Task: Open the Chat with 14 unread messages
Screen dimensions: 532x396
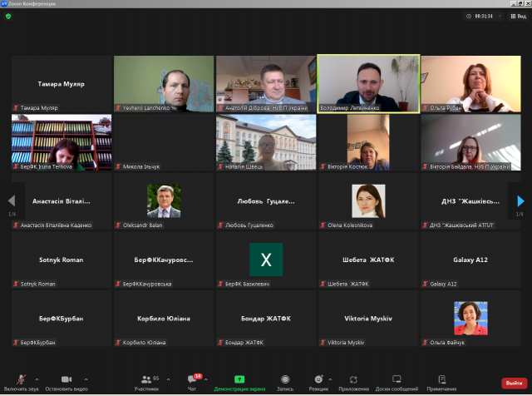Action: pyautogui.click(x=192, y=379)
